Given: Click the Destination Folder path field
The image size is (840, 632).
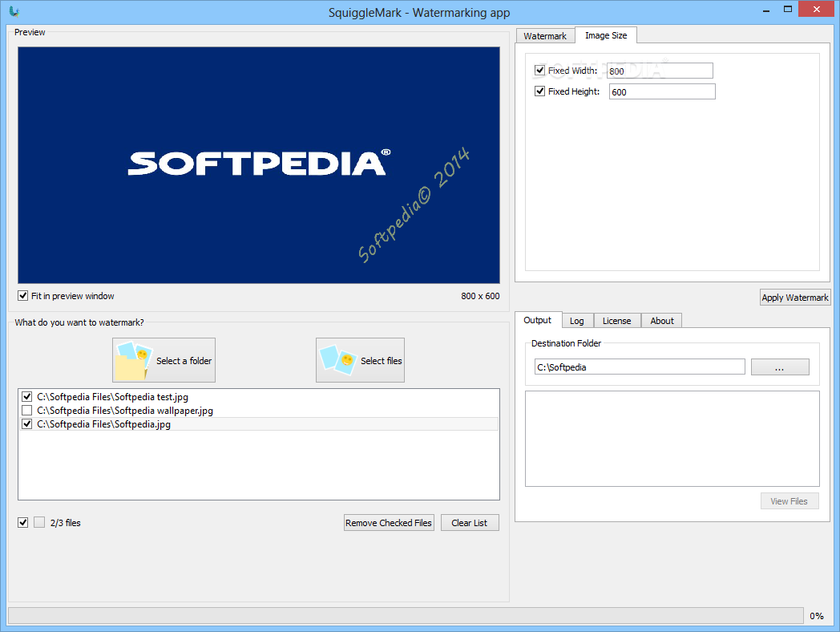Looking at the screenshot, I should click(640, 367).
